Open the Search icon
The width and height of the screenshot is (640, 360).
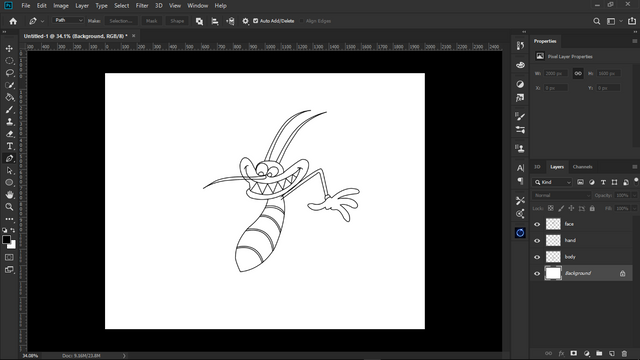(596, 21)
